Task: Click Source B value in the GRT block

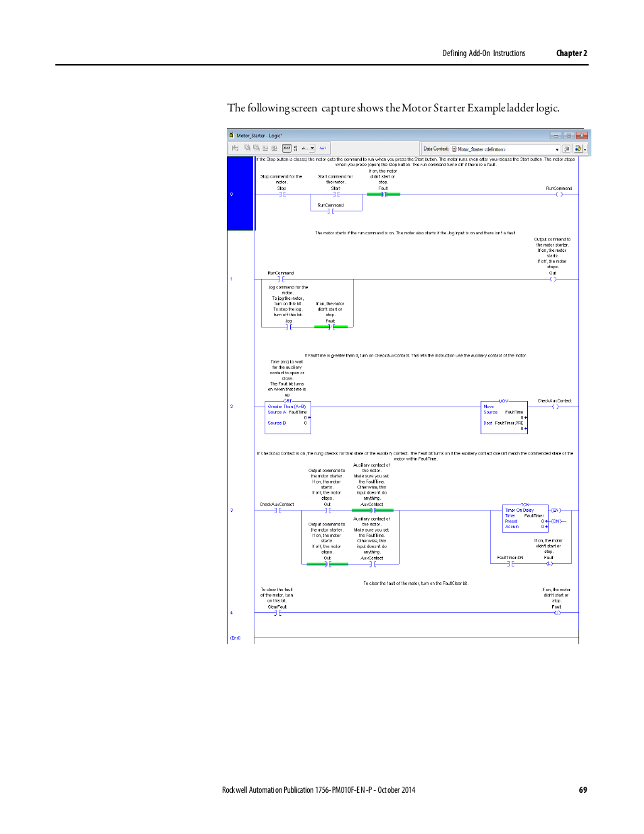Action: click(306, 423)
